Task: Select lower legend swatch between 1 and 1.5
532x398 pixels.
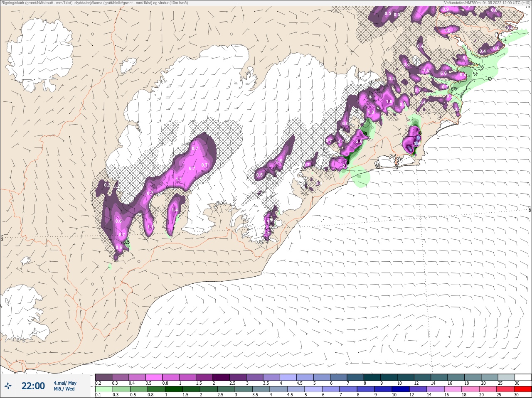Action: (x=174, y=389)
